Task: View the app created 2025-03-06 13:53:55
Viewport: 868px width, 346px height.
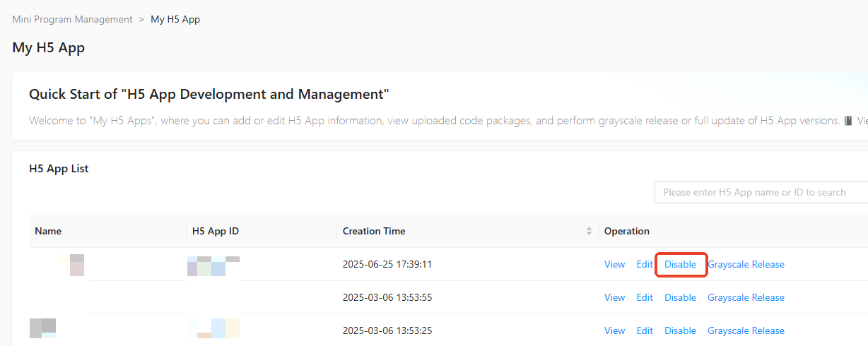Action: (x=614, y=297)
